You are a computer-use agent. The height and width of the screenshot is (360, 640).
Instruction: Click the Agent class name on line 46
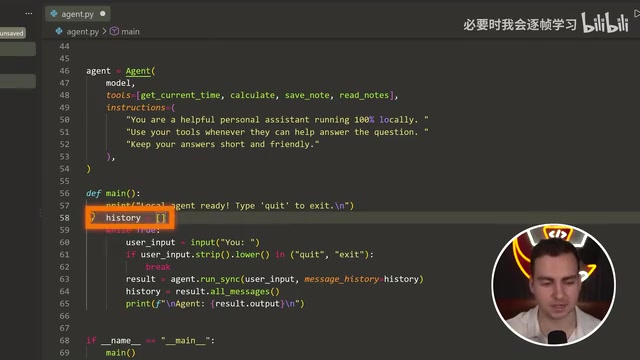pyautogui.click(x=138, y=71)
